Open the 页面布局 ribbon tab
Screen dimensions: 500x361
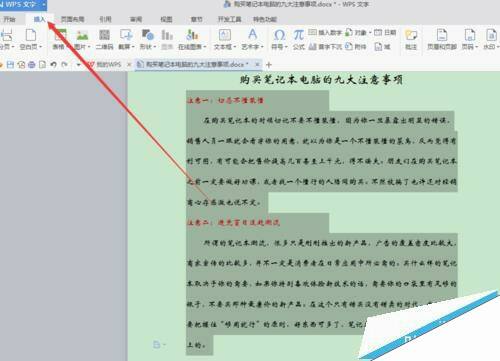(x=72, y=19)
